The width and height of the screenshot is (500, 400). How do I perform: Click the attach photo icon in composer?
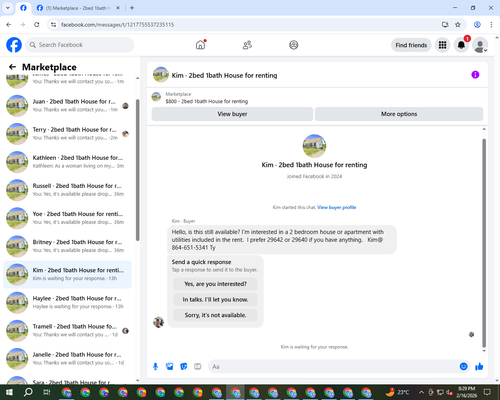tap(170, 367)
